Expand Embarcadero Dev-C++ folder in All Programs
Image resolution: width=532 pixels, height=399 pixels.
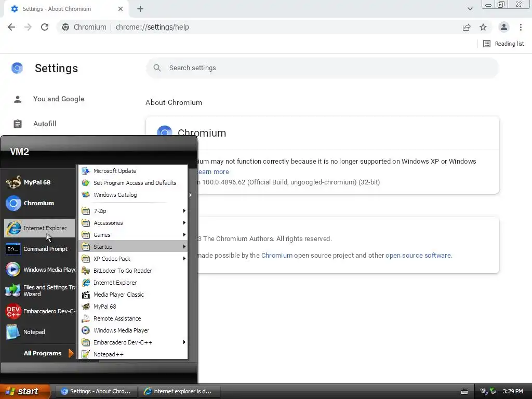click(133, 342)
